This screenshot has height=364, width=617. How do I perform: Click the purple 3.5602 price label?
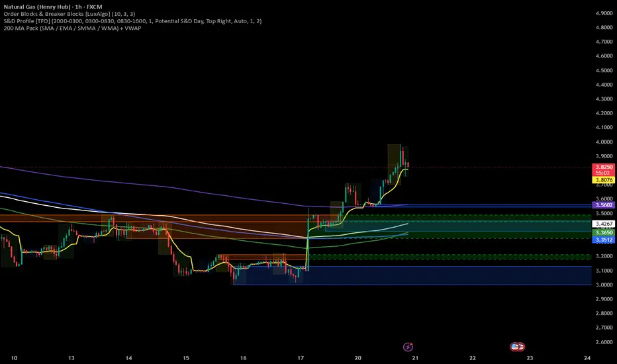coord(603,205)
